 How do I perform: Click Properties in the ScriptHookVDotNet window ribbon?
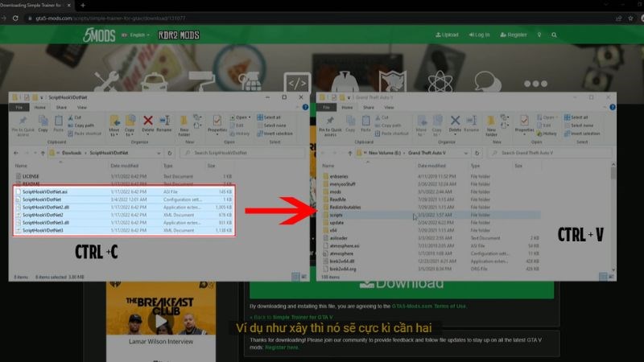pyautogui.click(x=217, y=124)
